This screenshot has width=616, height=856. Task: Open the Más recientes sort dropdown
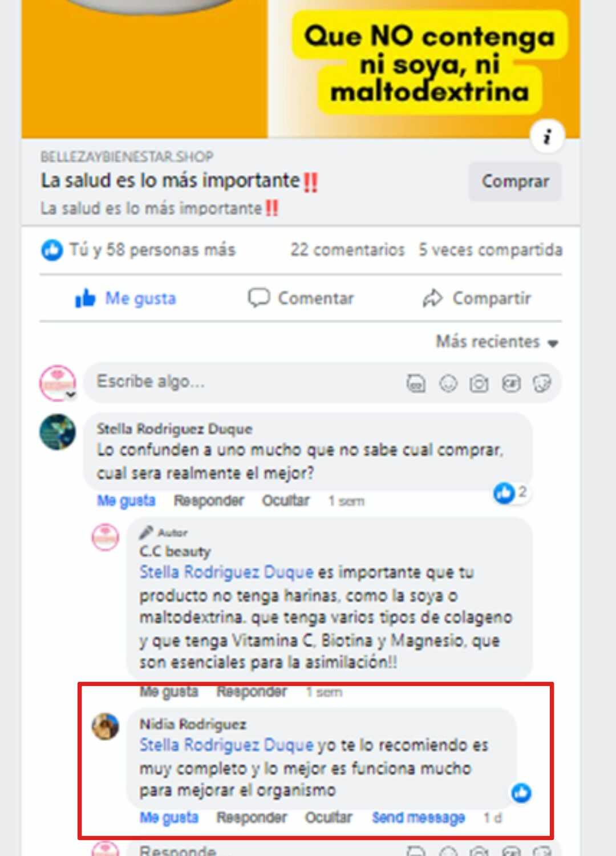pos(497,342)
